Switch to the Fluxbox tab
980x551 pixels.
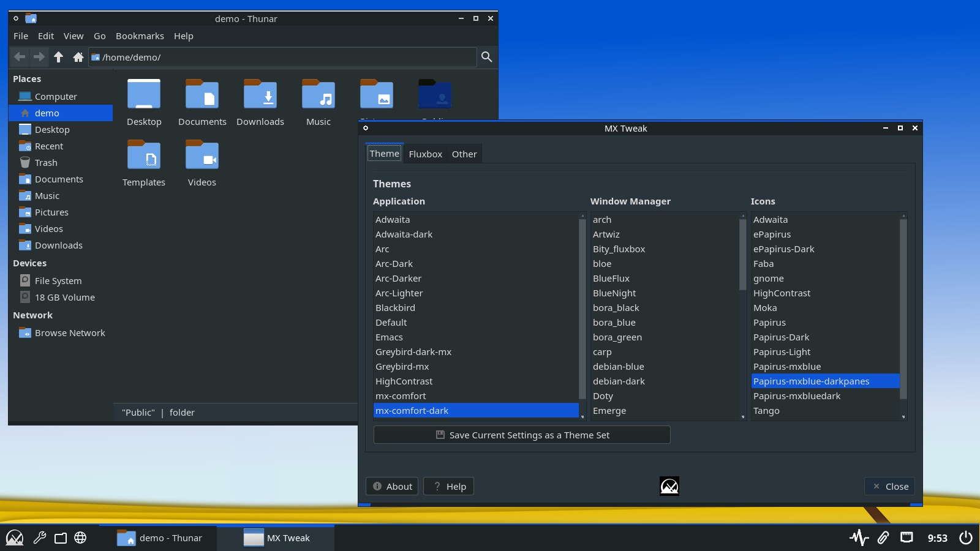pos(426,154)
